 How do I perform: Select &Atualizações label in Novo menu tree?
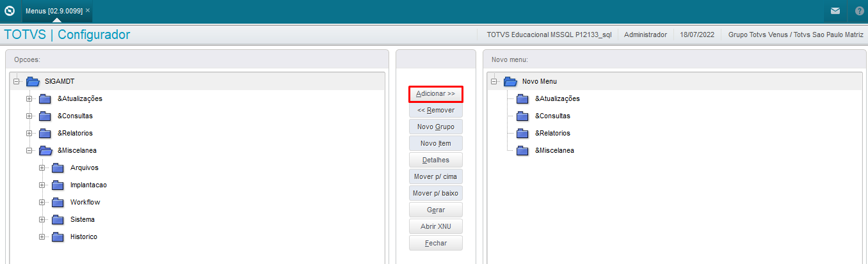pyautogui.click(x=558, y=98)
